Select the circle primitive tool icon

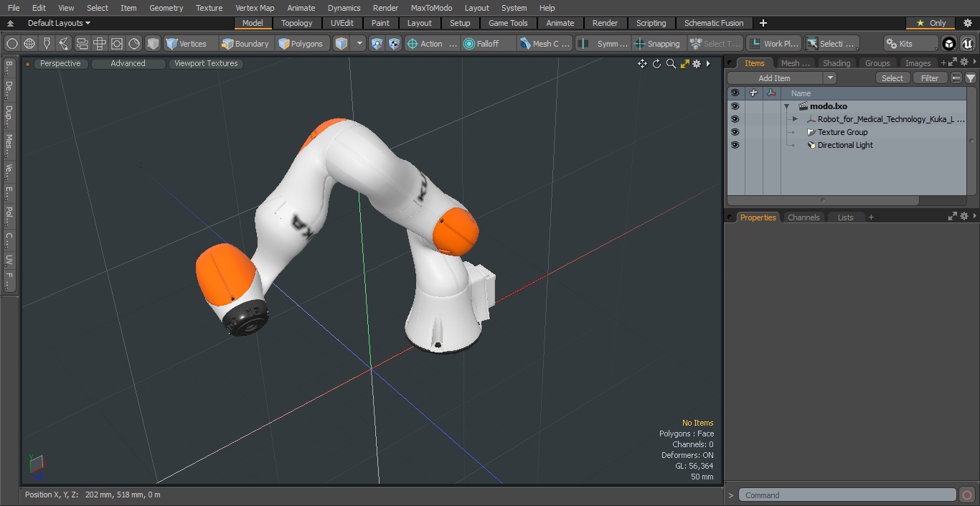pos(12,44)
